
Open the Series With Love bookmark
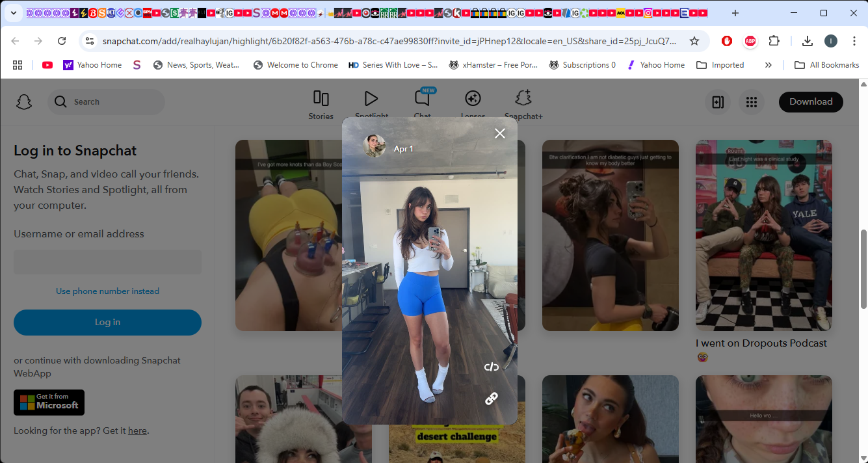[393, 65]
